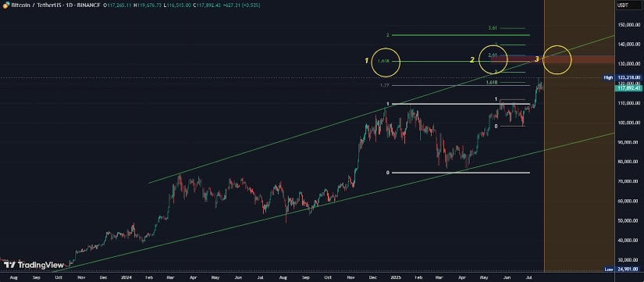The height and width of the screenshot is (282, 644).
Task: Select the red resistance zone rectangle
Action: point(553,59)
